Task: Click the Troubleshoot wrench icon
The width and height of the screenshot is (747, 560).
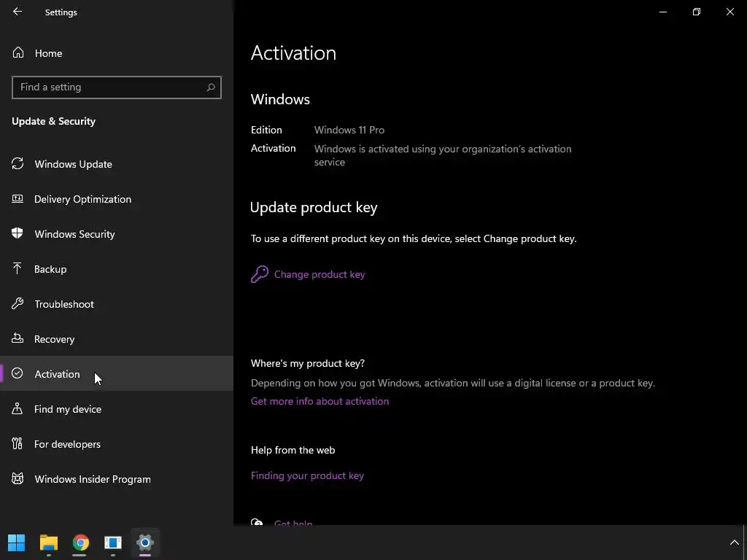Action: click(x=18, y=303)
